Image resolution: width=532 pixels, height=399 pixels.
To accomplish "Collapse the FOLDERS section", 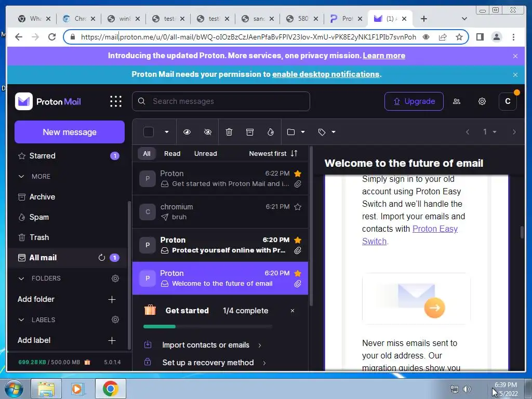I will tap(21, 278).
